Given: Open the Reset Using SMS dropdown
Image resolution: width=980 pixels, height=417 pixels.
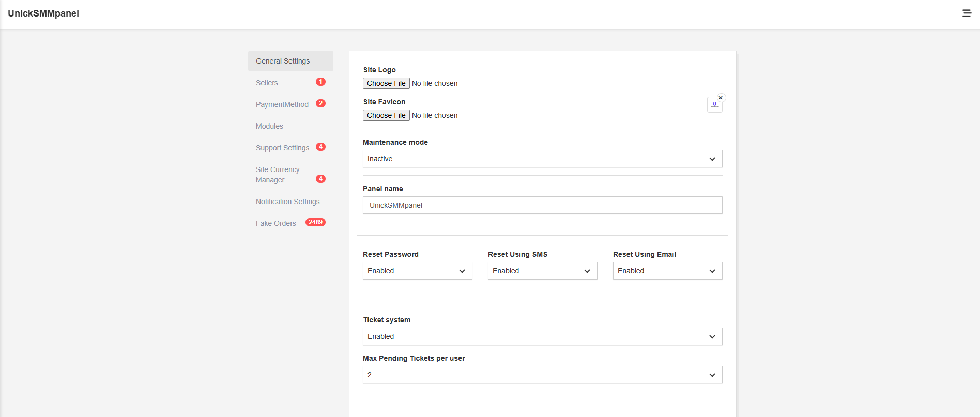Looking at the screenshot, I should tap(542, 271).
